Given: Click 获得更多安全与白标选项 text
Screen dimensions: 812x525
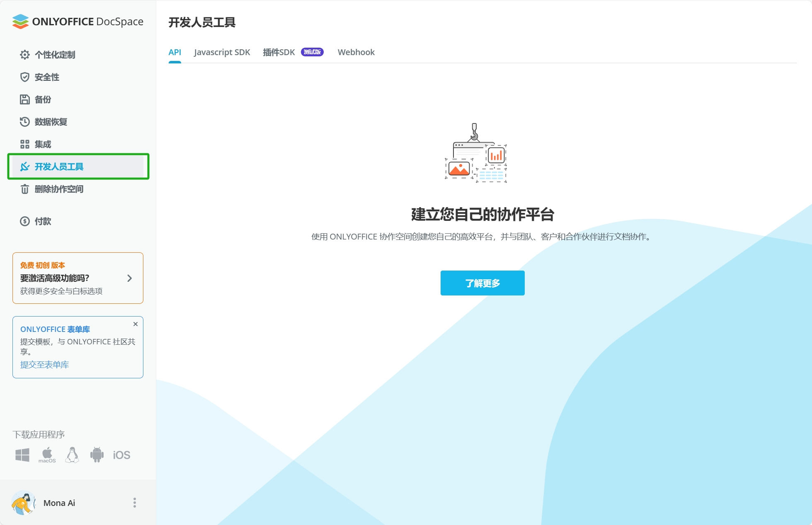Looking at the screenshot, I should [x=61, y=291].
